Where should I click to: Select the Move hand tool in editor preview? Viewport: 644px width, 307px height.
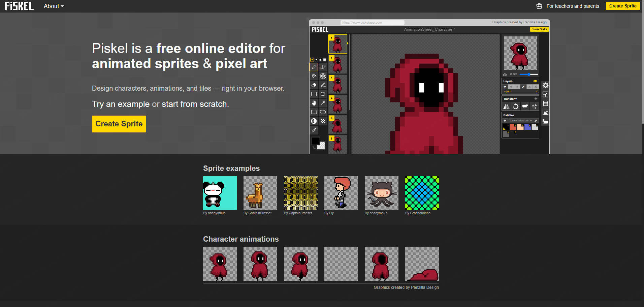pyautogui.click(x=314, y=103)
